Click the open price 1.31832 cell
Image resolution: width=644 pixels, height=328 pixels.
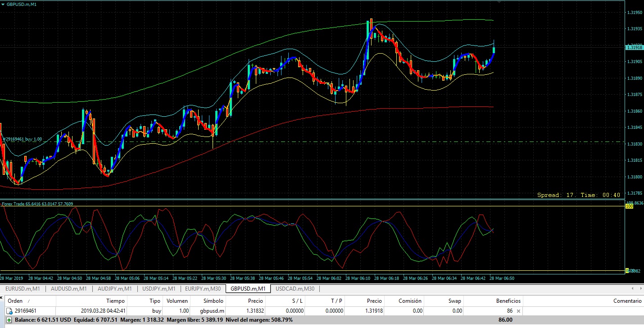tap(254, 311)
